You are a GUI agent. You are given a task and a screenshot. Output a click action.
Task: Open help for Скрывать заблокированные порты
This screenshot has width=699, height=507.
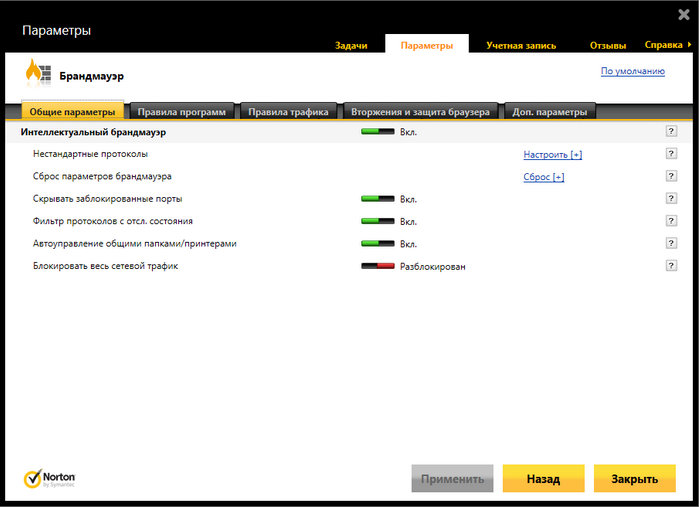pos(671,198)
